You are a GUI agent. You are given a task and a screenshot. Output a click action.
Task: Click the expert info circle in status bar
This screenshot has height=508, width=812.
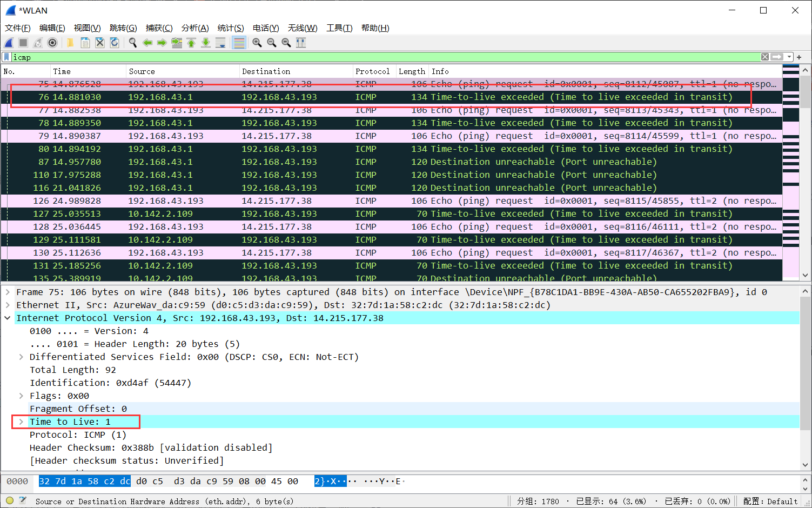[10, 501]
